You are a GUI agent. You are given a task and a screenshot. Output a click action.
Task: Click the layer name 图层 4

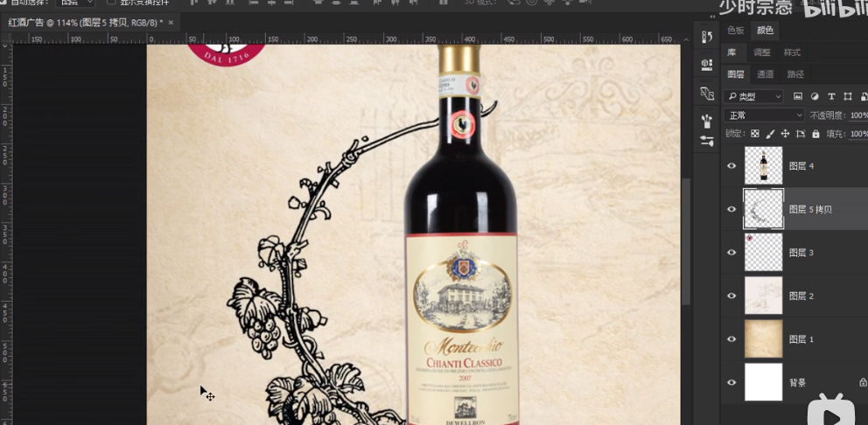pos(801,166)
